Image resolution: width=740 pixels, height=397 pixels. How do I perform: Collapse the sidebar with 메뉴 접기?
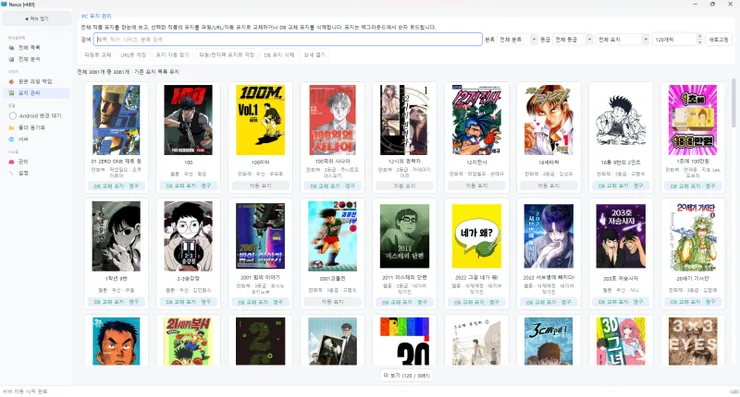pyautogui.click(x=36, y=19)
